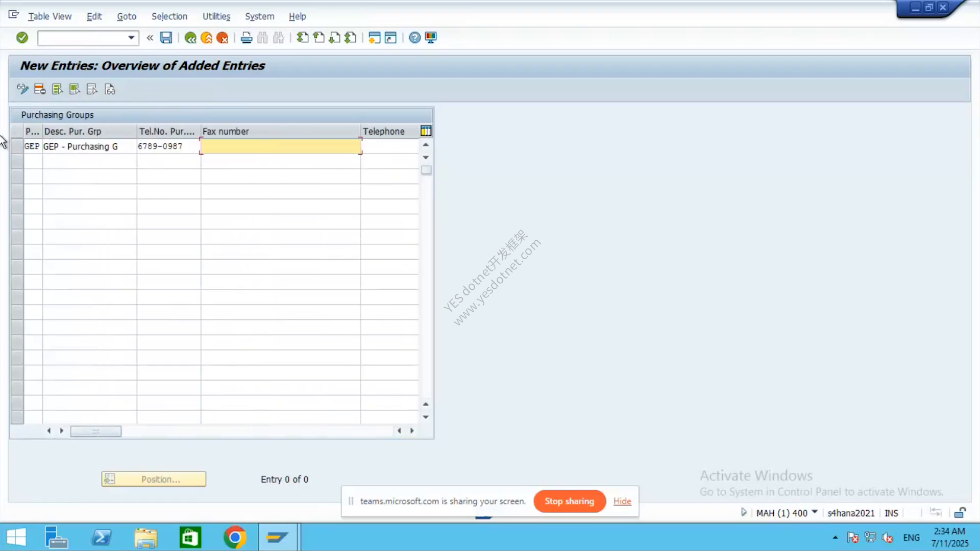This screenshot has height=551, width=980.
Task: Click the green Back arrow icon
Action: point(190,37)
